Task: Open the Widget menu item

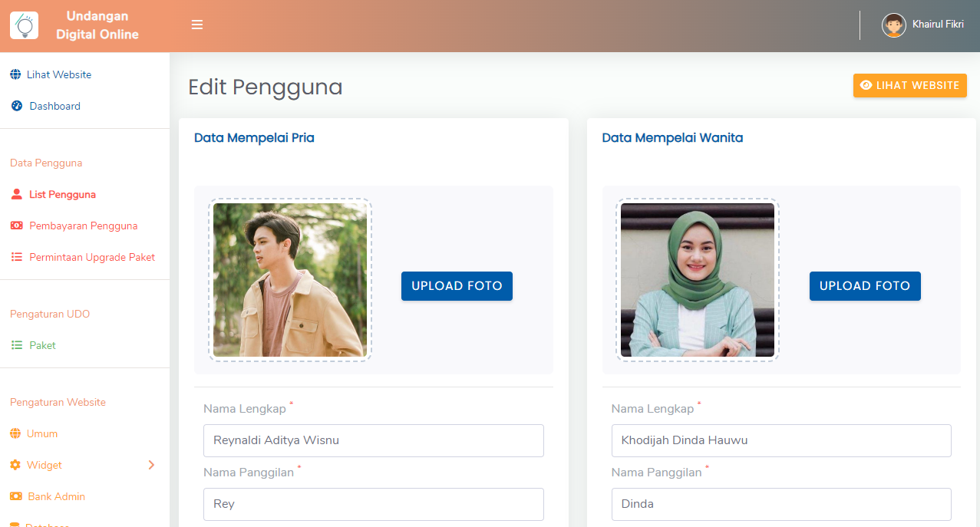Action: point(45,465)
